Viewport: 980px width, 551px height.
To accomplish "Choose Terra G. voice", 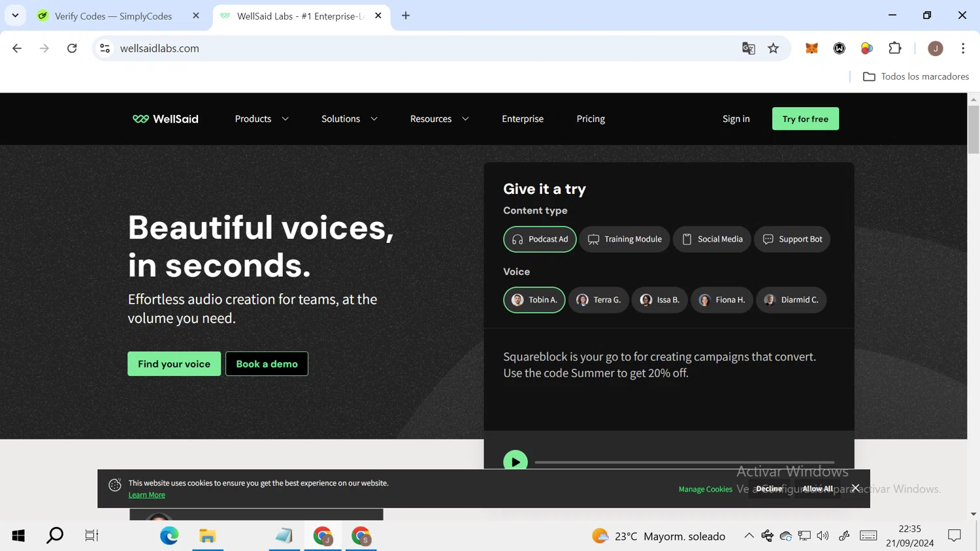I will [x=598, y=300].
